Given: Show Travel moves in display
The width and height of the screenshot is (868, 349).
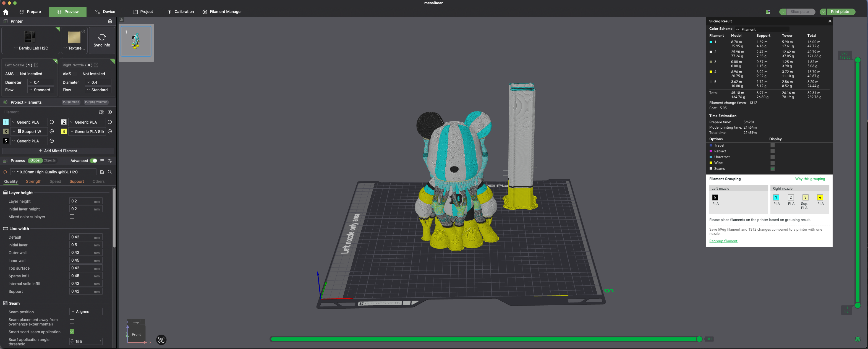Looking at the screenshot, I should [773, 145].
